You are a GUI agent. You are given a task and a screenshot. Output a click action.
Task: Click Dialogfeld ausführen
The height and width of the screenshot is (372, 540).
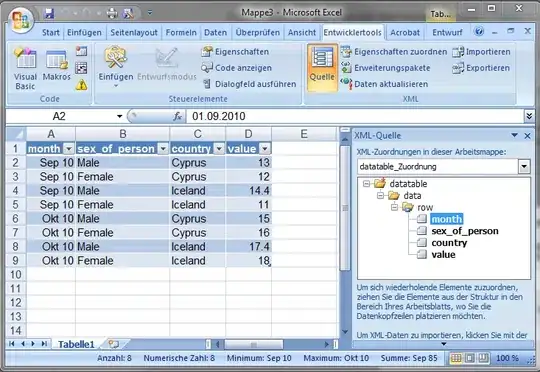tap(249, 84)
